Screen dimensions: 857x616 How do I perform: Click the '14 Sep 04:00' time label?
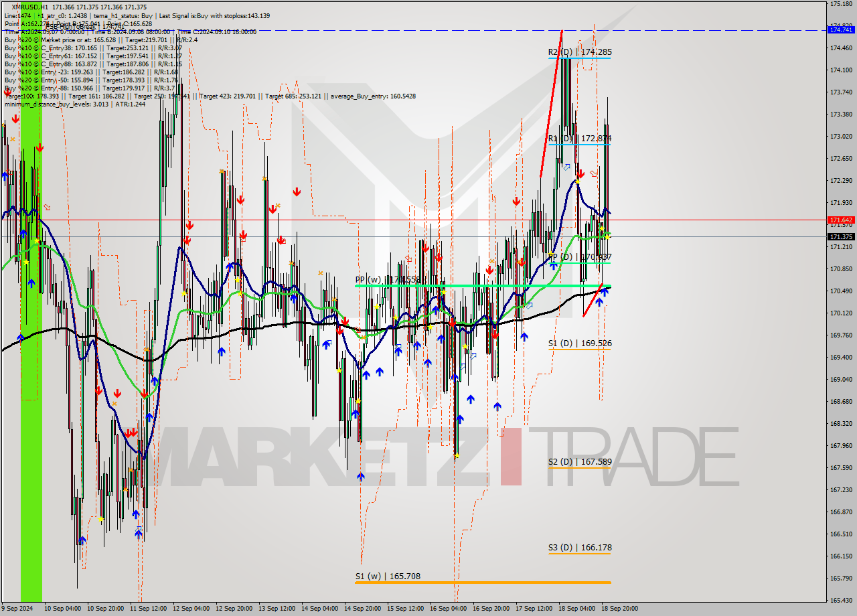(319, 609)
